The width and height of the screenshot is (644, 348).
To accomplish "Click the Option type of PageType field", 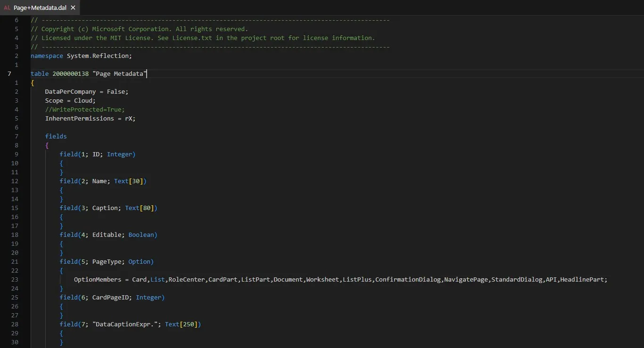I will [139, 261].
